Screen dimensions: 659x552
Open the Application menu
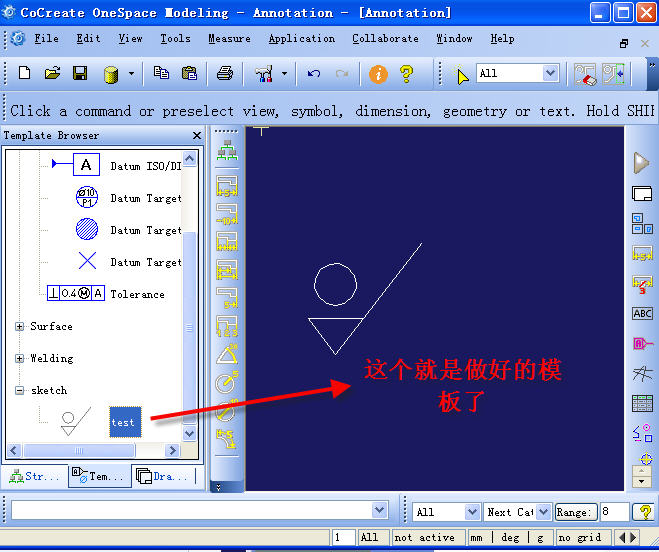302,39
